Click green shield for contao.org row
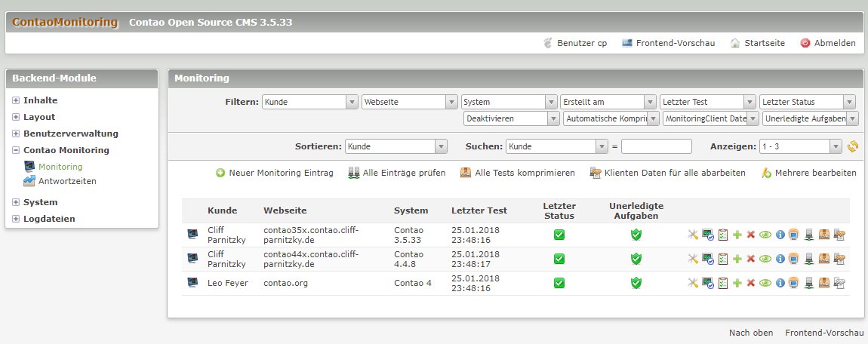 tap(636, 283)
